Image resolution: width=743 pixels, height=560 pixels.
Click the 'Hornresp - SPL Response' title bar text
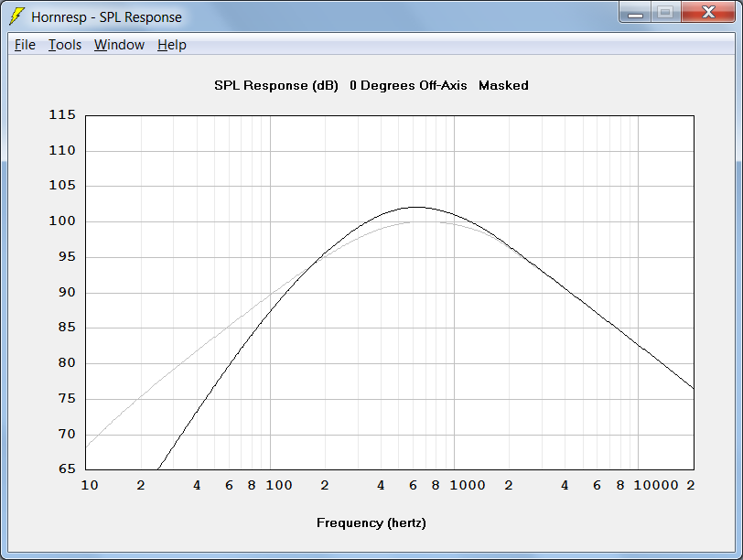[107, 17]
